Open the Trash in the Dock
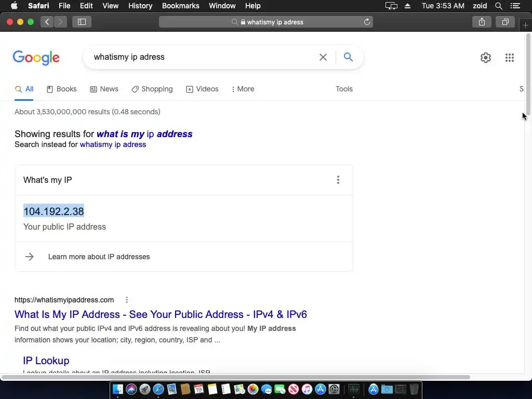This screenshot has width=532, height=399. [x=414, y=389]
